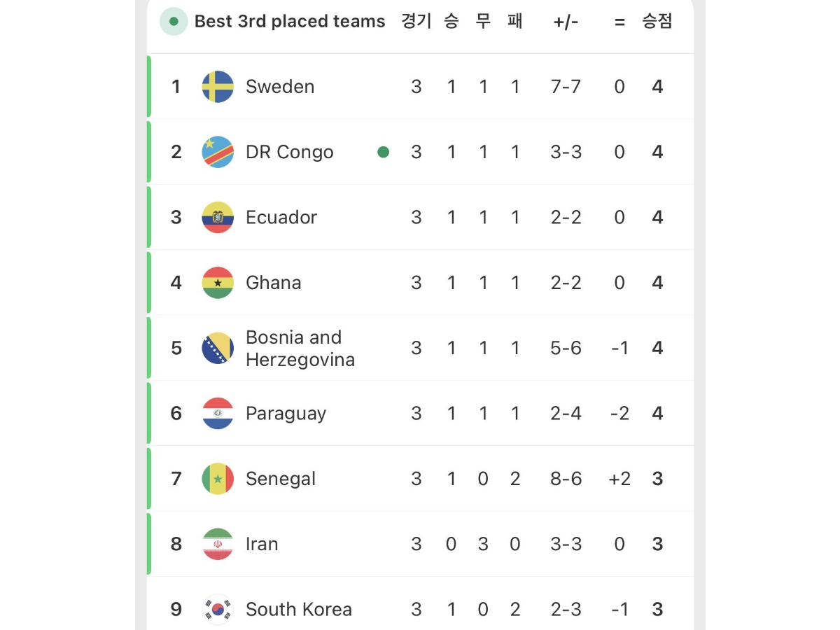Select Iran's 3-3 goals record cell
Viewport: 840px width, 630px height.
[566, 544]
